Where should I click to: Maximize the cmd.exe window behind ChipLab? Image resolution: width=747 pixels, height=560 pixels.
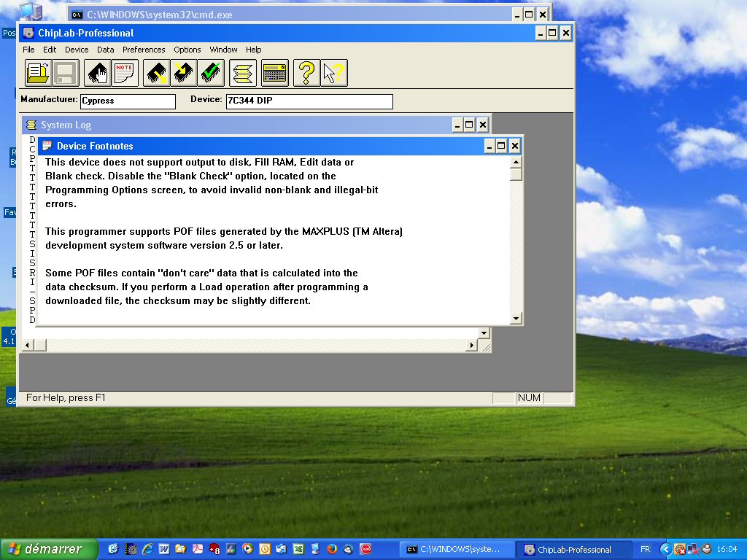pos(530,15)
